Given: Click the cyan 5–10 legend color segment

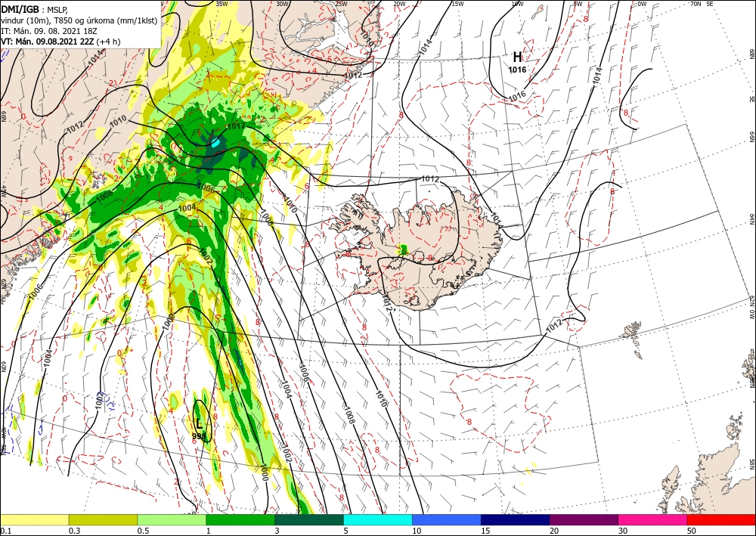Looking at the screenshot, I should (378, 519).
